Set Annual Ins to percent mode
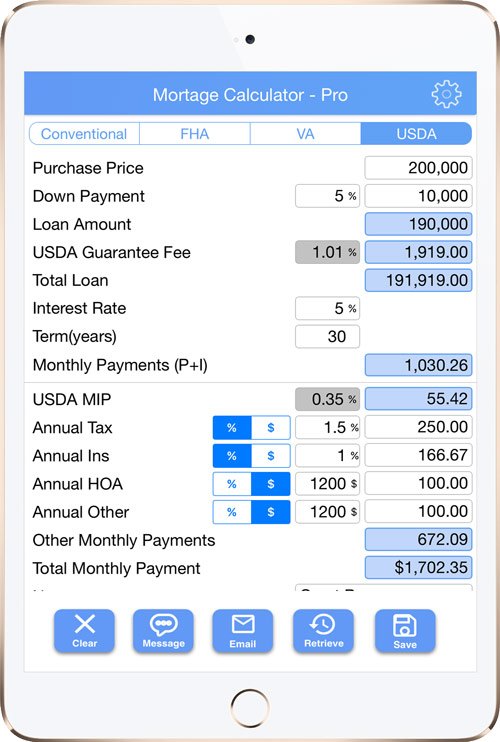 point(232,456)
